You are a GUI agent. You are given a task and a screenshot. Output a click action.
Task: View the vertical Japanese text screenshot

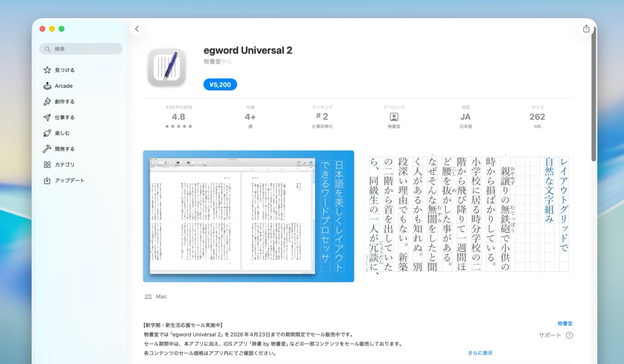click(468, 216)
